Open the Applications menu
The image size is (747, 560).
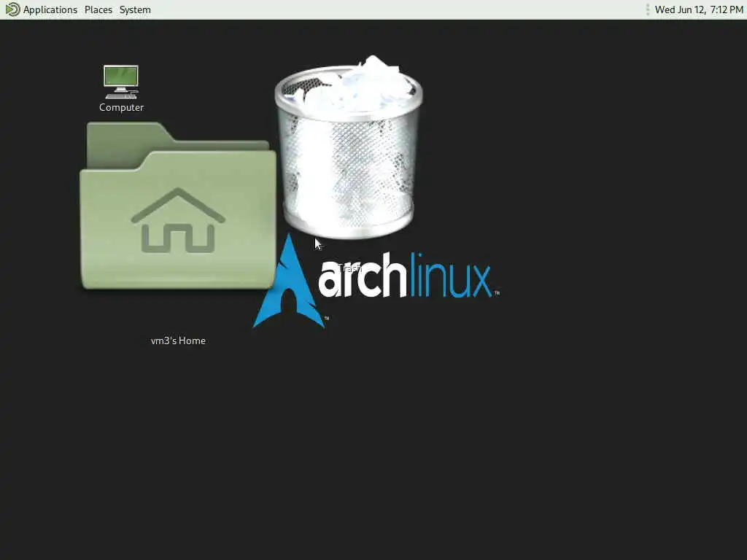(x=50, y=9)
